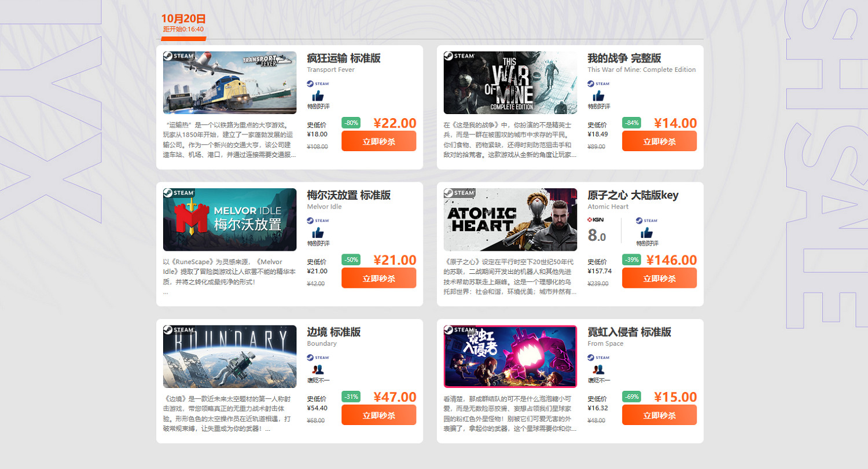Image resolution: width=868 pixels, height=469 pixels.
Task: Click 立即秒杀 for Atomic Heart at ¥146.00
Action: click(659, 278)
